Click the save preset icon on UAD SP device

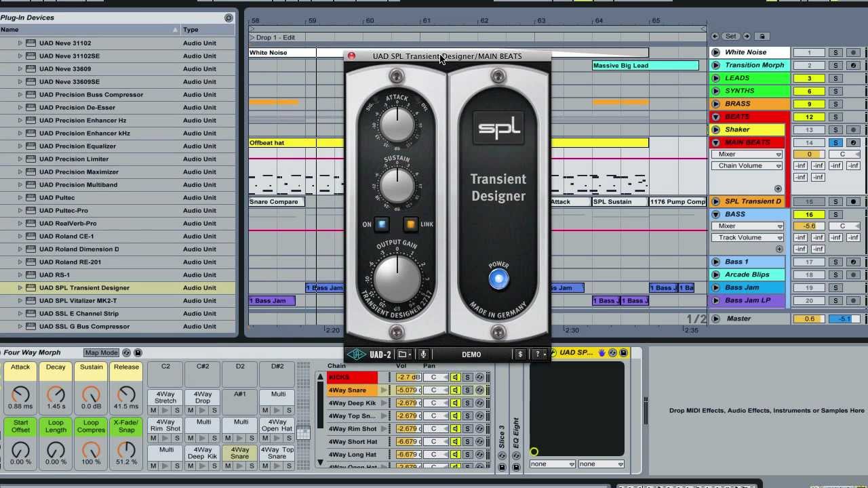pos(623,352)
